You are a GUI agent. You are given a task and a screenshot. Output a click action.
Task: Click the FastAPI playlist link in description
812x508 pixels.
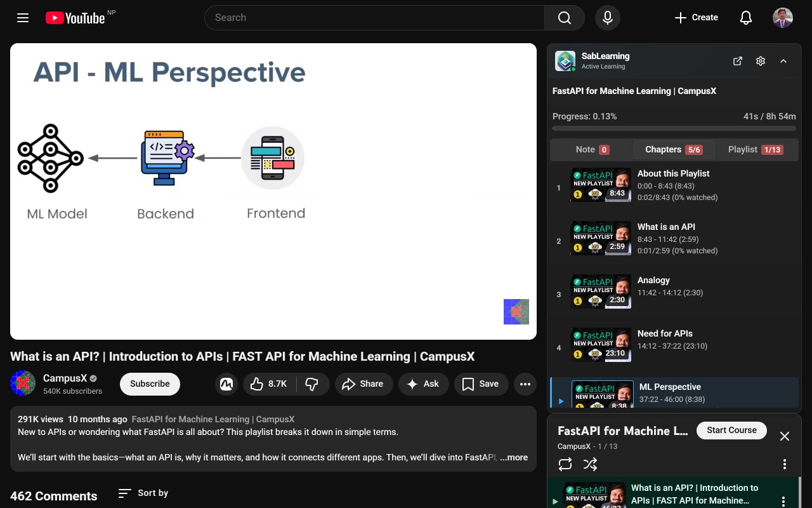point(213,419)
